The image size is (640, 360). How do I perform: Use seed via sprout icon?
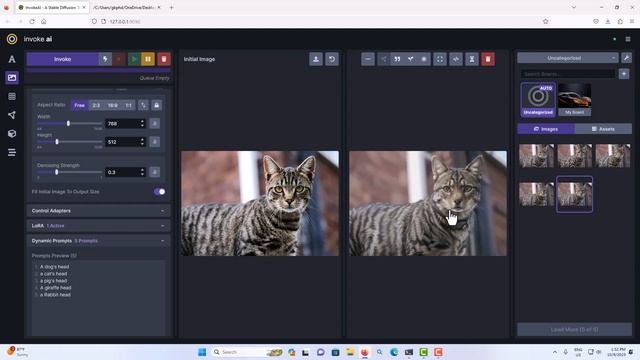click(411, 59)
